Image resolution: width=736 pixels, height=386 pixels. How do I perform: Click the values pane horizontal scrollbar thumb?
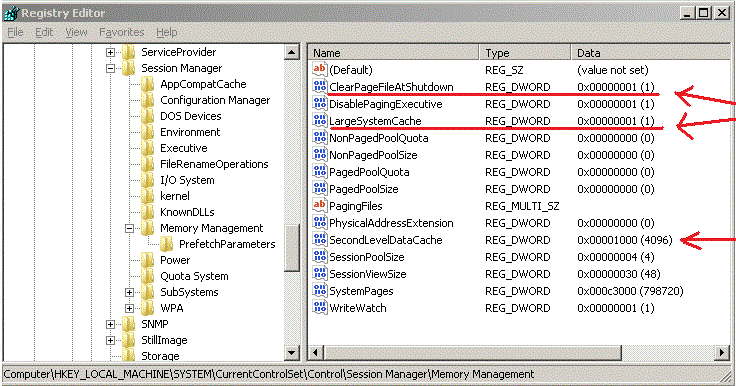(x=473, y=352)
